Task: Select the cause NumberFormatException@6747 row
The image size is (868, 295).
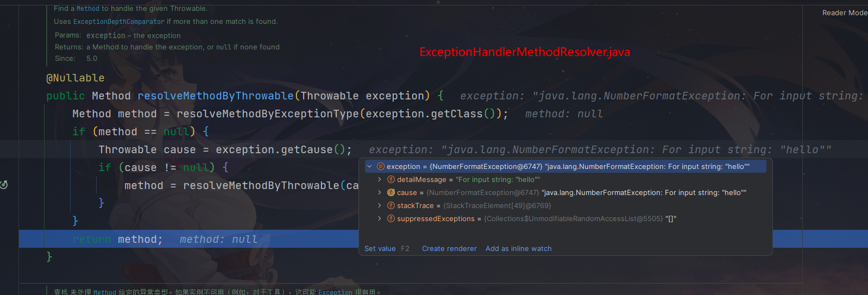Action: coord(565,192)
